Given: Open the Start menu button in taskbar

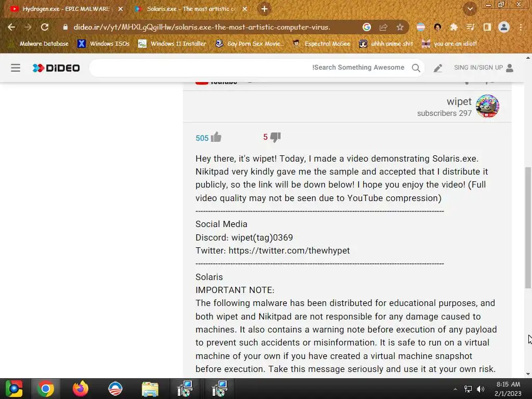Looking at the screenshot, I should (x=14, y=389).
